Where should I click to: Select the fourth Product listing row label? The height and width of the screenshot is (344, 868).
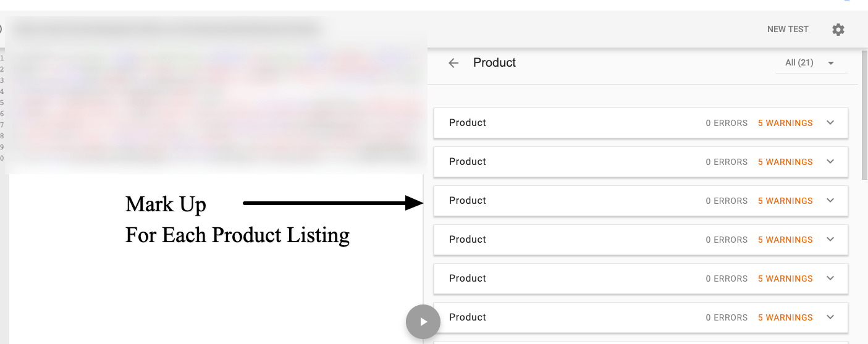pos(468,240)
